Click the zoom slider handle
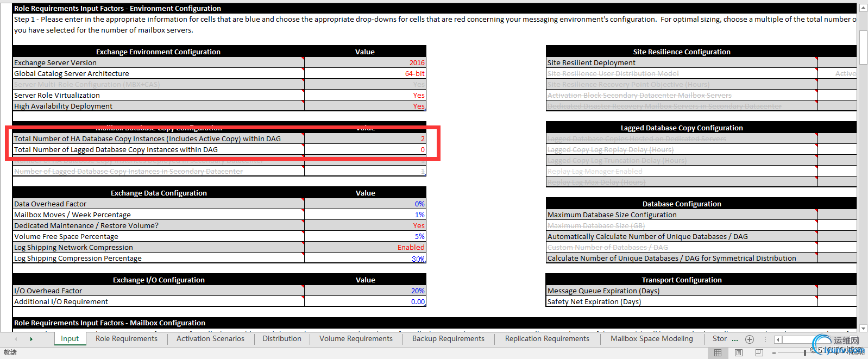 click(x=805, y=352)
